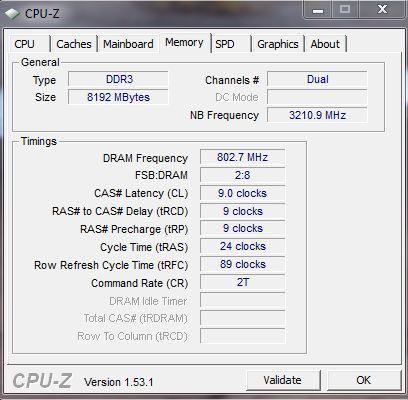Click the Dual channels value field
The width and height of the screenshot is (408, 400).
[x=317, y=79]
